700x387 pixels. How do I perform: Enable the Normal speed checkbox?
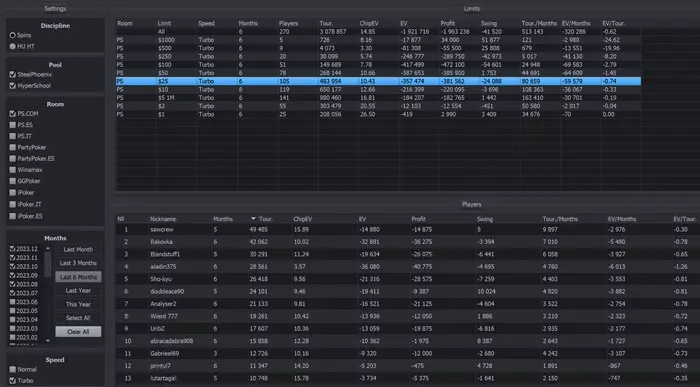click(x=12, y=369)
